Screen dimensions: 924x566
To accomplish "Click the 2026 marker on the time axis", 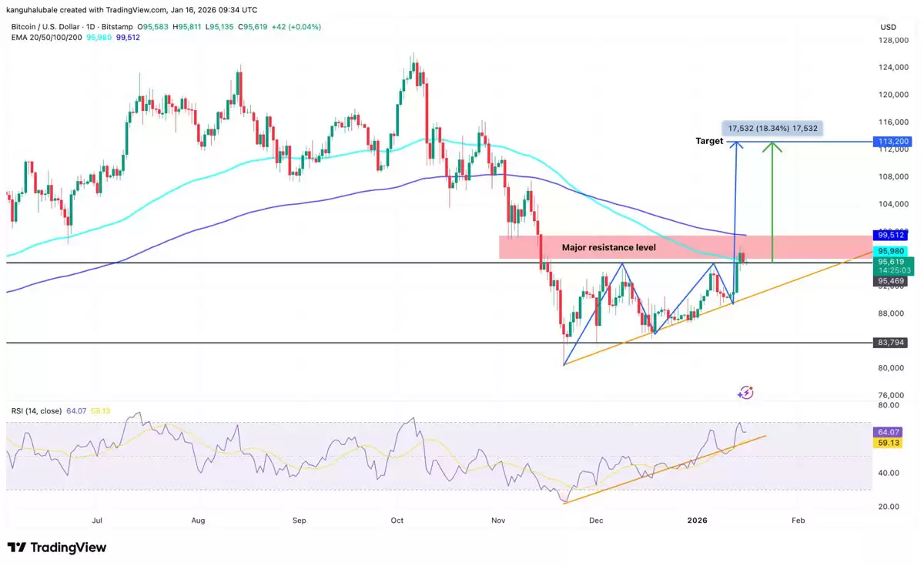I will coord(697,521).
